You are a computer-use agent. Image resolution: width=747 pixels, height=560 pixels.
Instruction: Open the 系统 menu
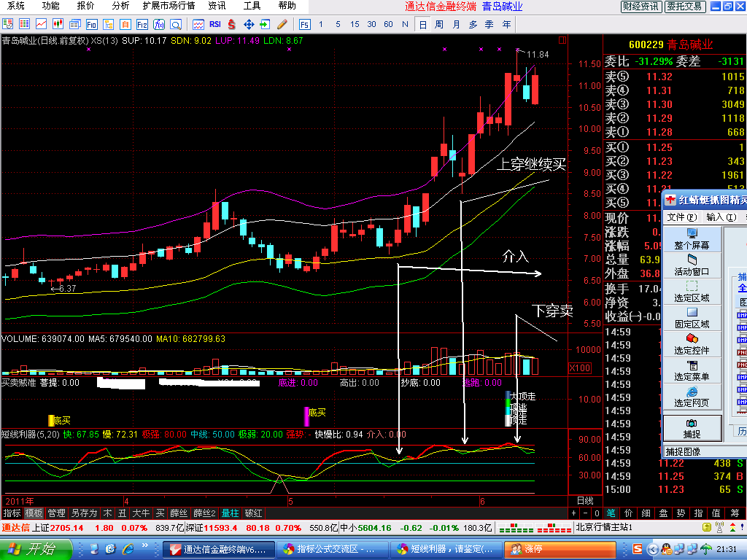(15, 6)
